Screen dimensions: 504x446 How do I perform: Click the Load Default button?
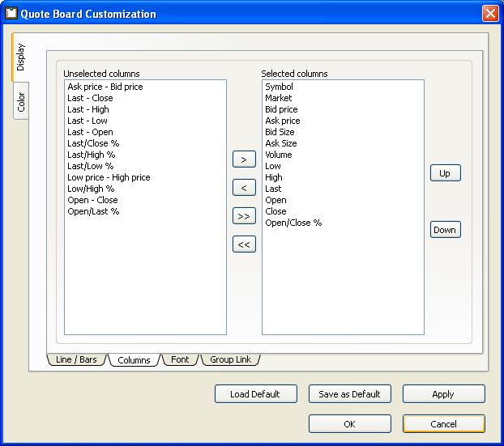255,394
